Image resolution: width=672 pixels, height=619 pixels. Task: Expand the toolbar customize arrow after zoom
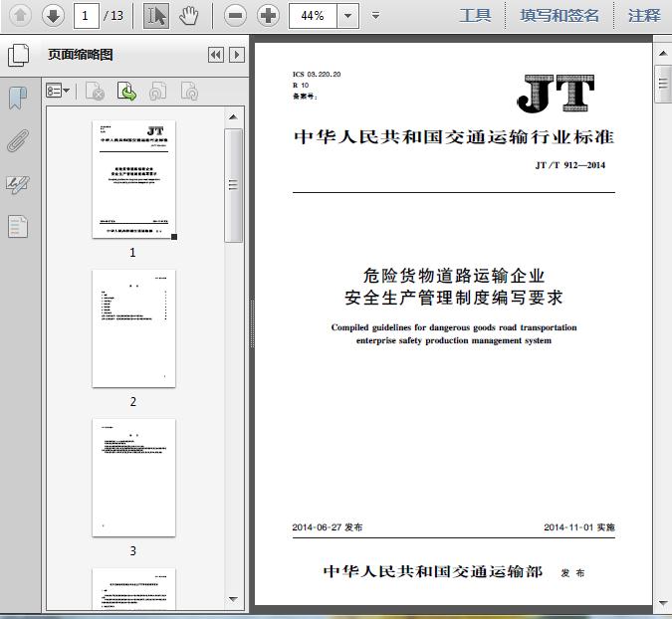[375, 16]
